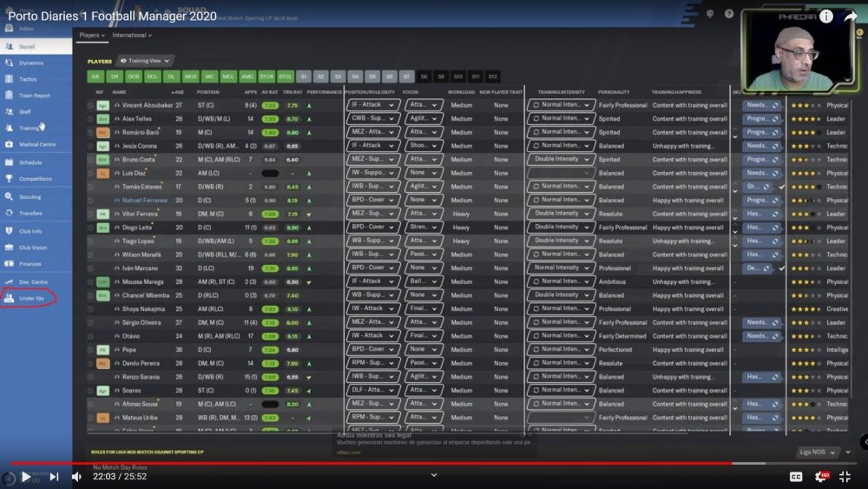Open the Staff sidebar icon
This screenshot has width=868, height=489.
(9, 111)
